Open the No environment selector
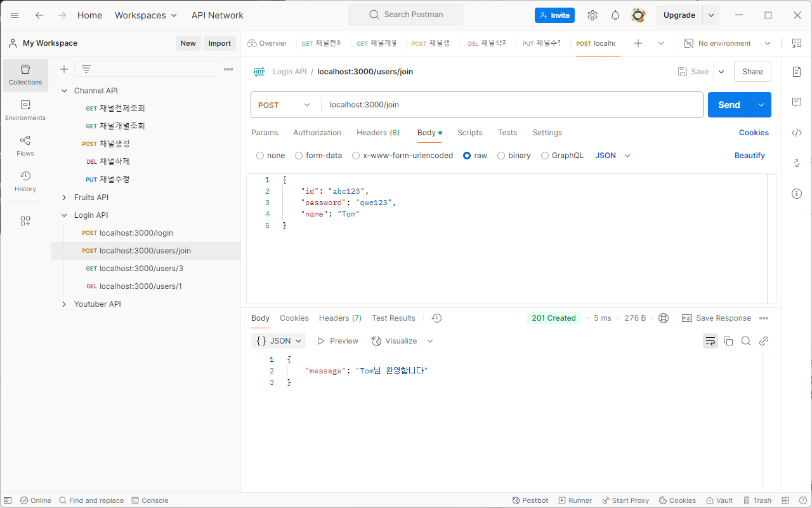The width and height of the screenshot is (812, 508). [727, 43]
